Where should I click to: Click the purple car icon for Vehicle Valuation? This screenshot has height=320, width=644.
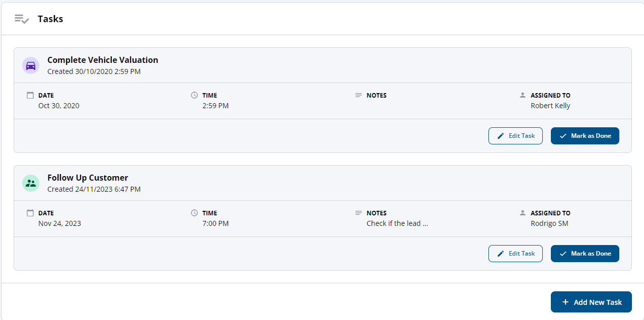31,65
